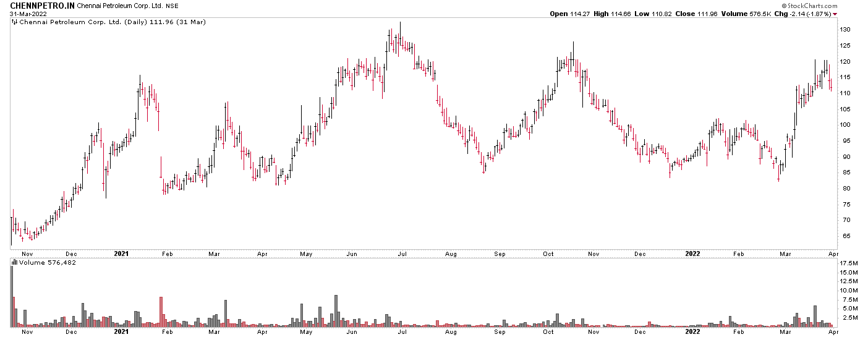Screen dimensions: 868x337
Task: Click the red down-arrow next to Chg
Action: [835, 14]
